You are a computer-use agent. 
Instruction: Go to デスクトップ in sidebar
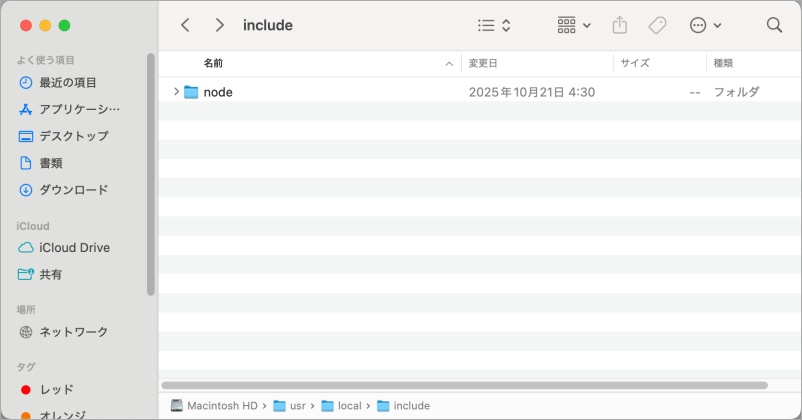point(74,136)
